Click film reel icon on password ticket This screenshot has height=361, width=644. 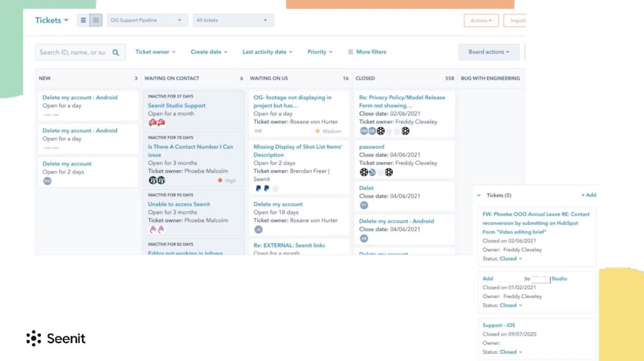click(364, 172)
